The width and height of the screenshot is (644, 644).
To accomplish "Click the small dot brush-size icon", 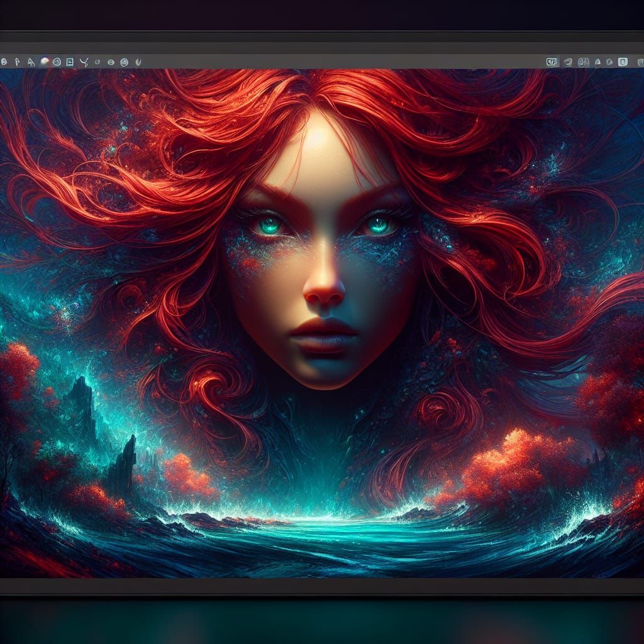I will [x=96, y=61].
